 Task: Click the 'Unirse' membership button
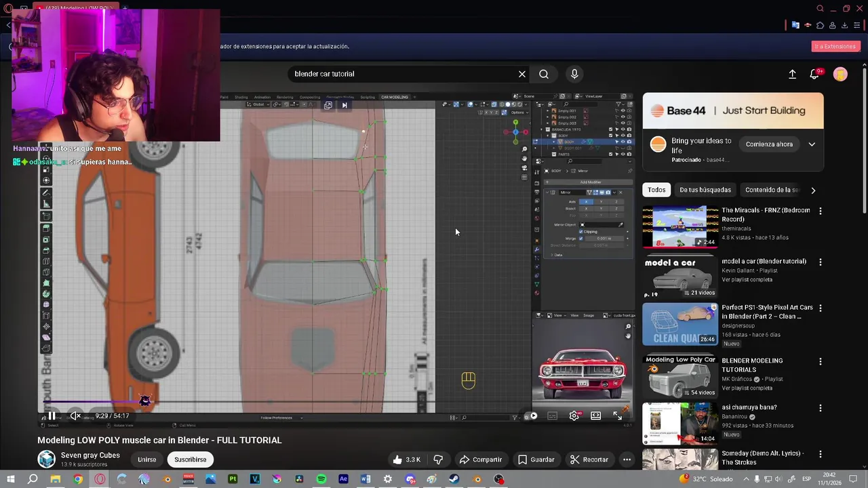(147, 460)
